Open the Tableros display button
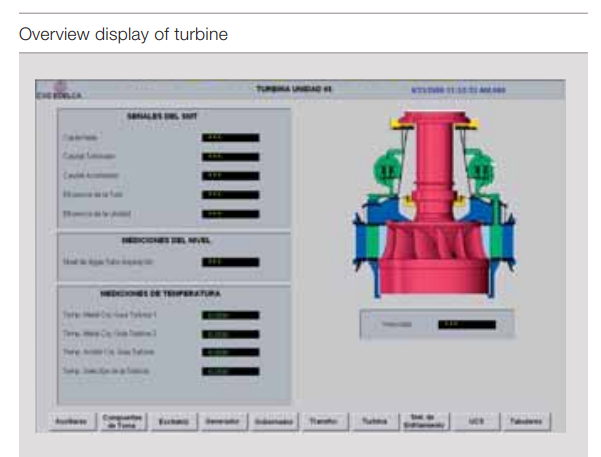The height and width of the screenshot is (457, 601). tap(526, 422)
